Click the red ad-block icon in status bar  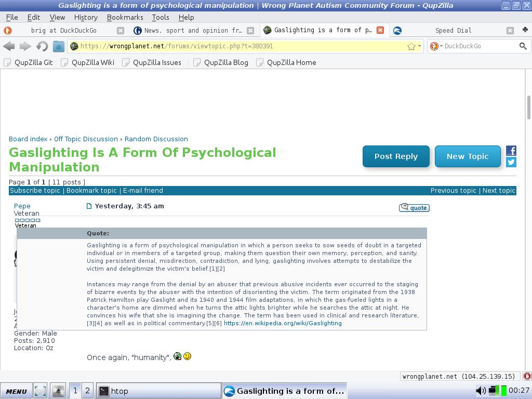[527, 376]
